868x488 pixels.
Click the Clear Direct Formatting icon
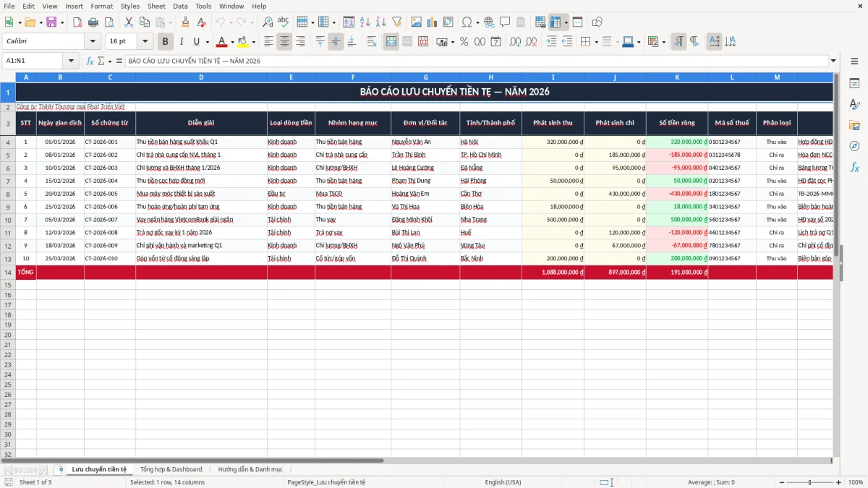tap(202, 22)
